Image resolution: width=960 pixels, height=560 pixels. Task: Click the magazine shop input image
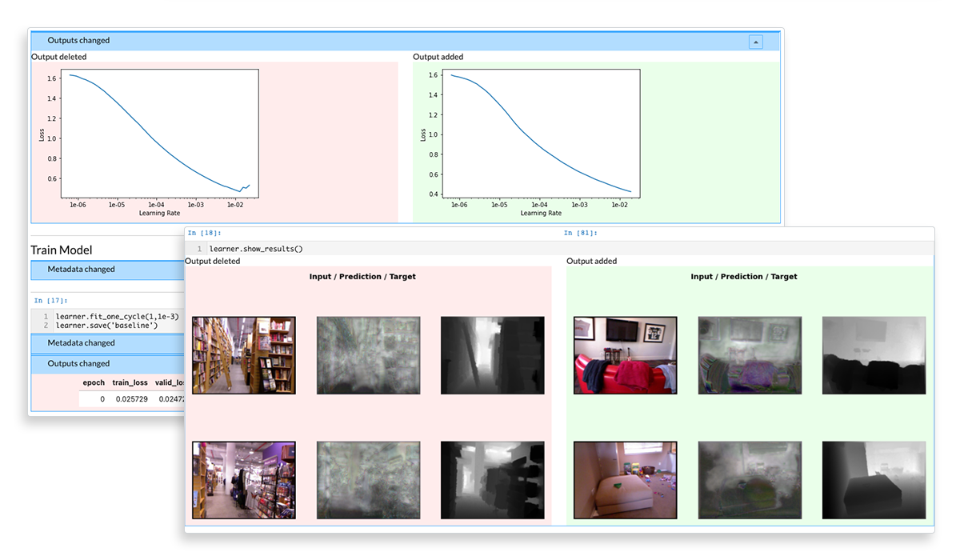coord(244,480)
